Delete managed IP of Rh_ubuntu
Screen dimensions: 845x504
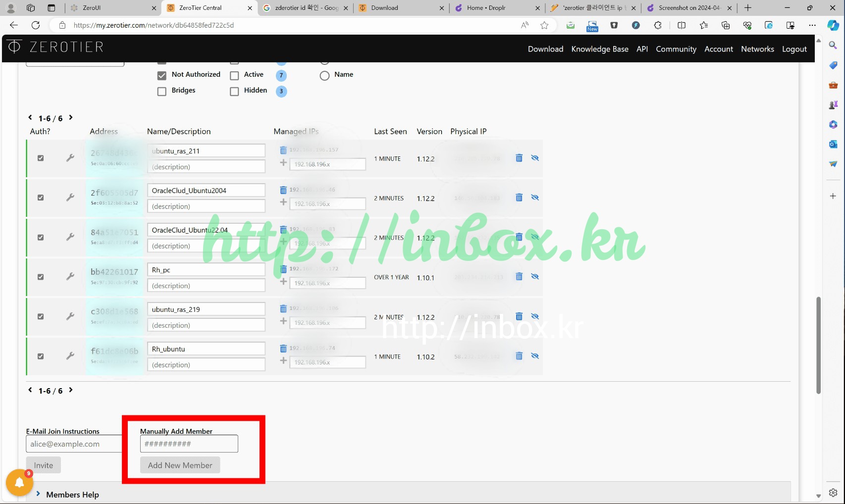click(283, 349)
